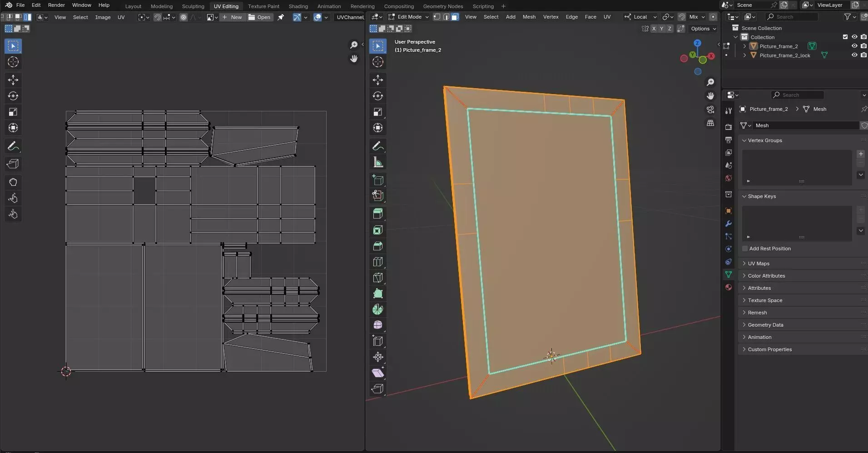This screenshot has width=868, height=453.
Task: Select the Smooth vertices tool
Action: (378, 325)
